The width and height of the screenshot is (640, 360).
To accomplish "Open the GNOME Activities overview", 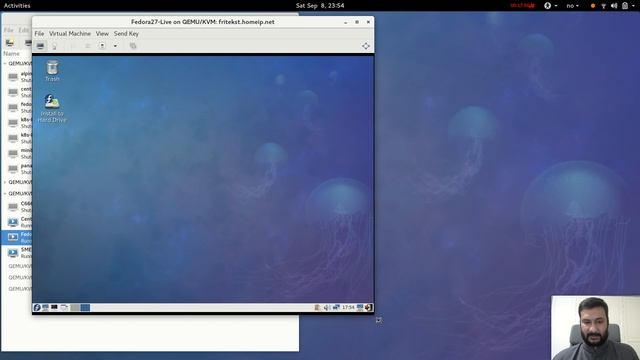I will (17, 5).
